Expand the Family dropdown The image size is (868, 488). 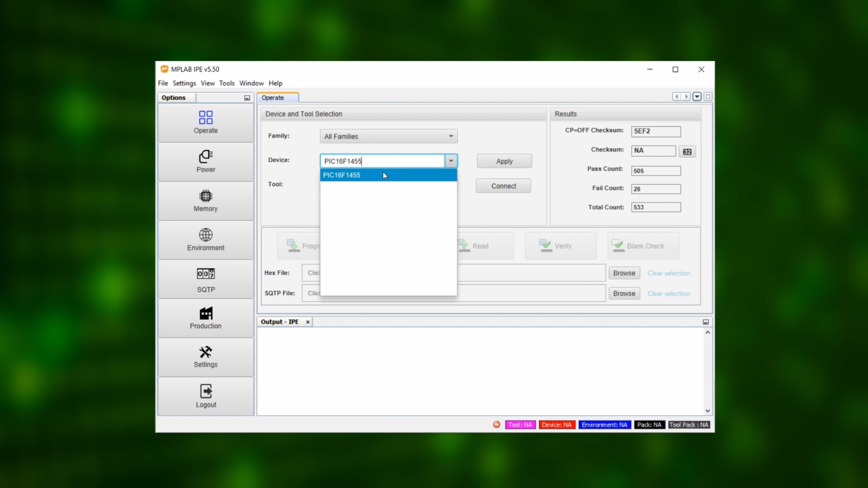coord(451,136)
